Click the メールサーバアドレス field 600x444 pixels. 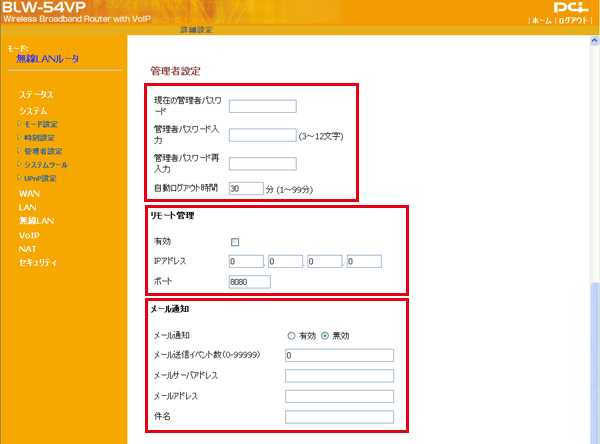tap(339, 376)
